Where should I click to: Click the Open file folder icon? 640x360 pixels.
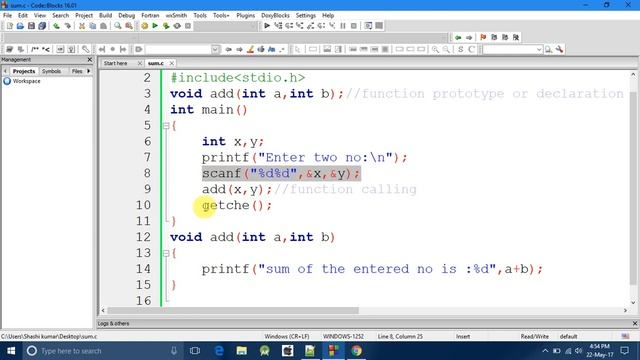point(20,26)
